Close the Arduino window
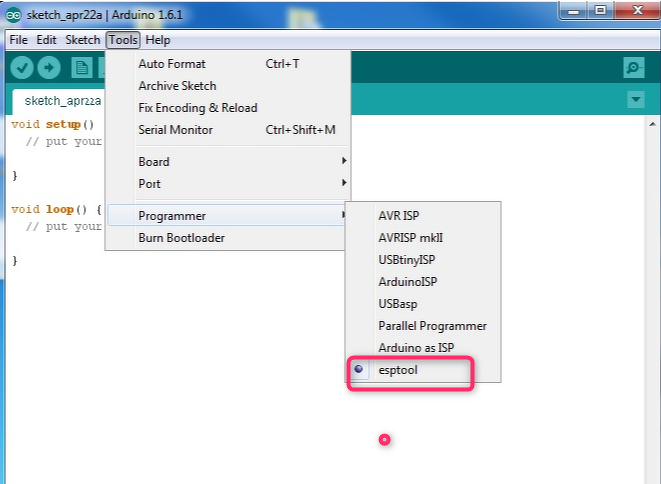 pyautogui.click(x=637, y=11)
